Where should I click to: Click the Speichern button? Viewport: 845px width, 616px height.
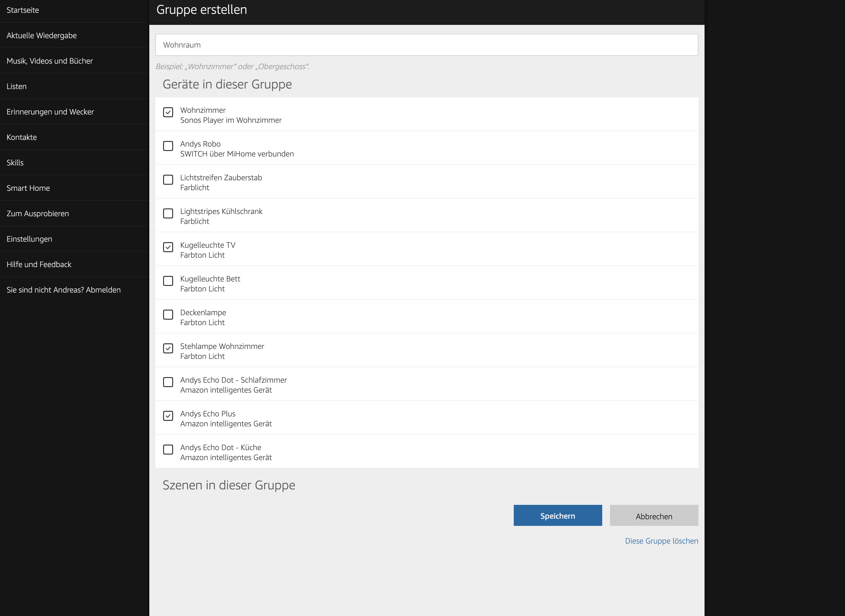pos(557,516)
